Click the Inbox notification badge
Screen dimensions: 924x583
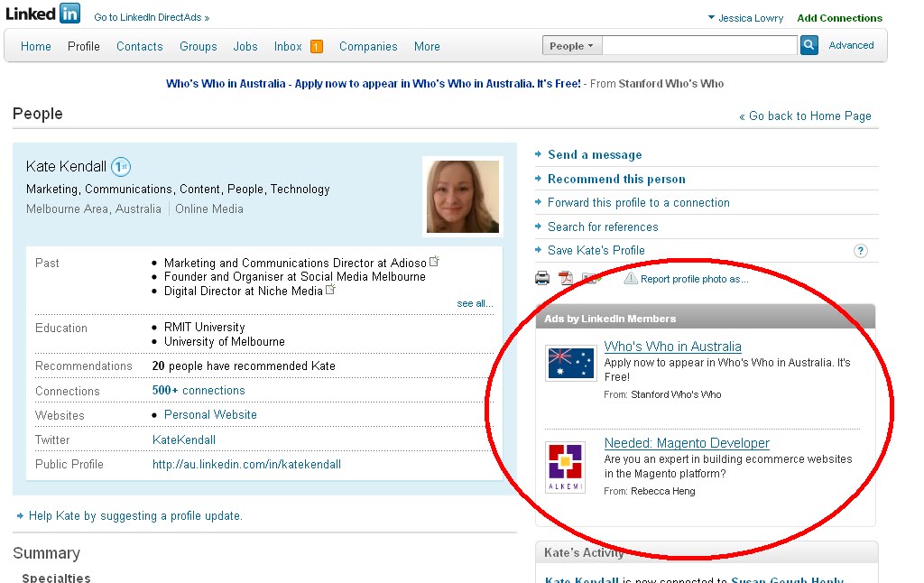click(317, 47)
